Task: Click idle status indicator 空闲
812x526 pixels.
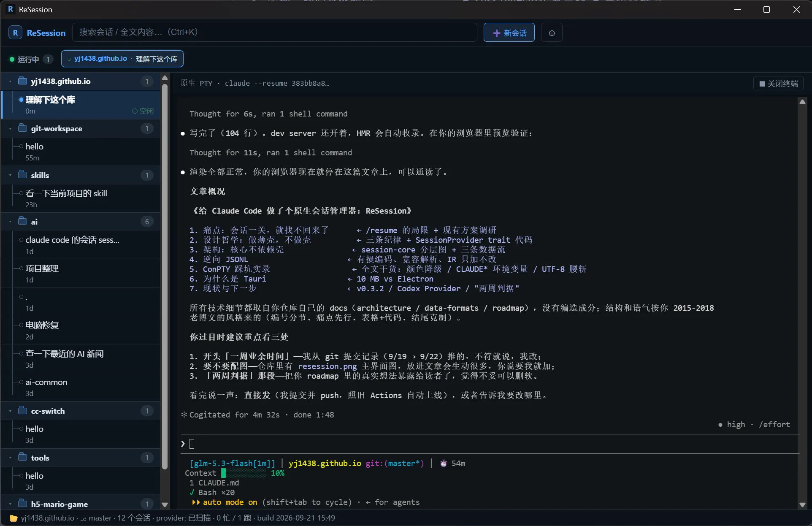Action: [x=143, y=111]
